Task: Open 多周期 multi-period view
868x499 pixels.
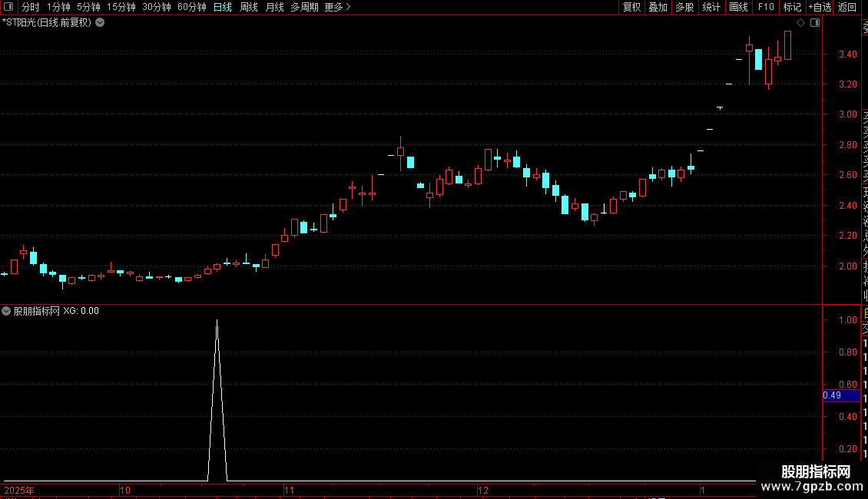Action: pyautogui.click(x=304, y=7)
